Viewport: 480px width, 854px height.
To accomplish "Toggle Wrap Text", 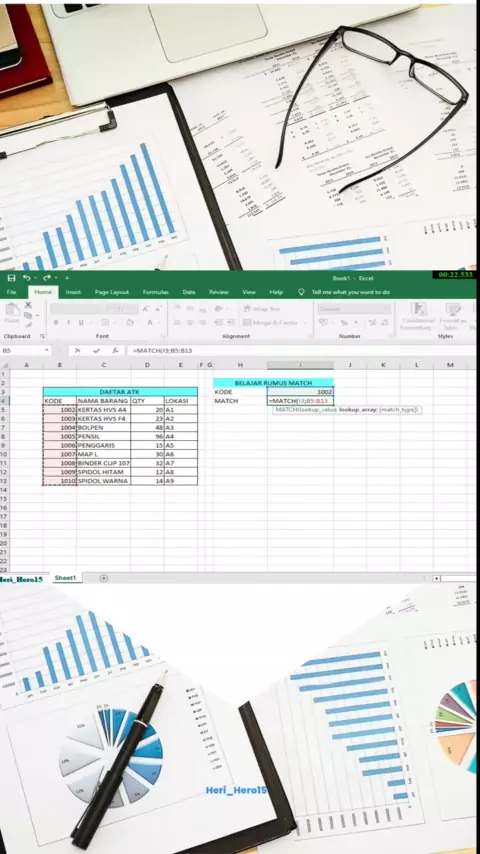I will [x=262, y=309].
